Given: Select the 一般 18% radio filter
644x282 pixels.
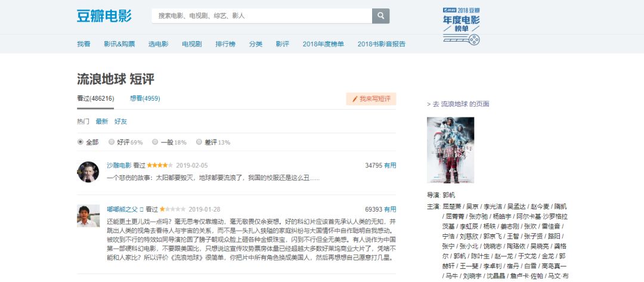Looking at the screenshot, I should (x=155, y=142).
